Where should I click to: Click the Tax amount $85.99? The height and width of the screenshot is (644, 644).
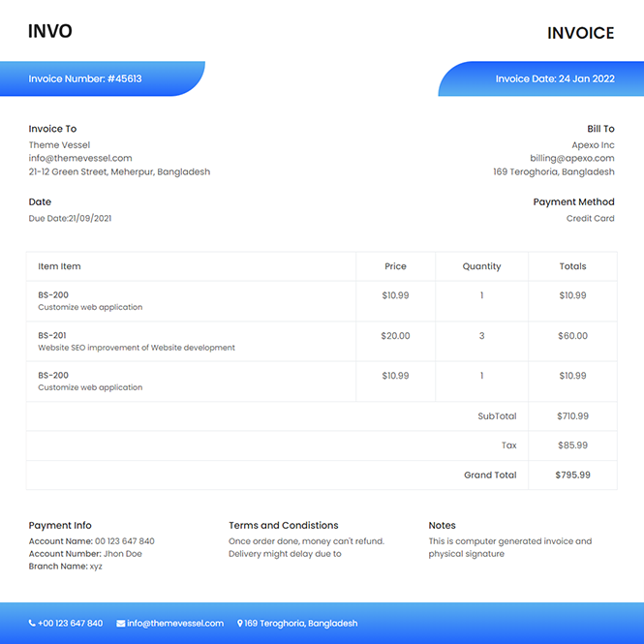click(x=572, y=445)
